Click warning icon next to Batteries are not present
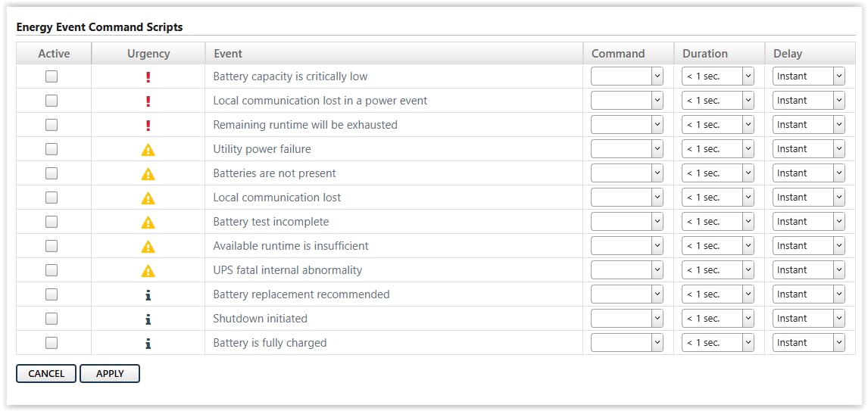 [148, 173]
